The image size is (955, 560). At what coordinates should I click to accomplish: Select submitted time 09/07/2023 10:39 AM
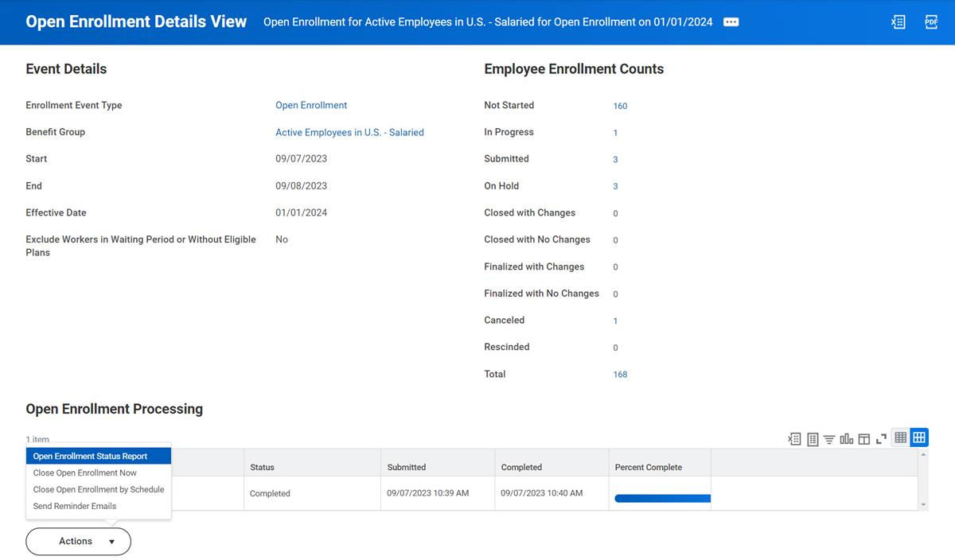point(428,493)
